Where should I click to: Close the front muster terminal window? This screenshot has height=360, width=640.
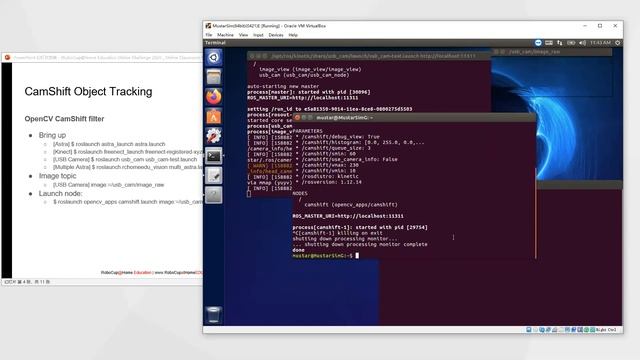pos(297,118)
